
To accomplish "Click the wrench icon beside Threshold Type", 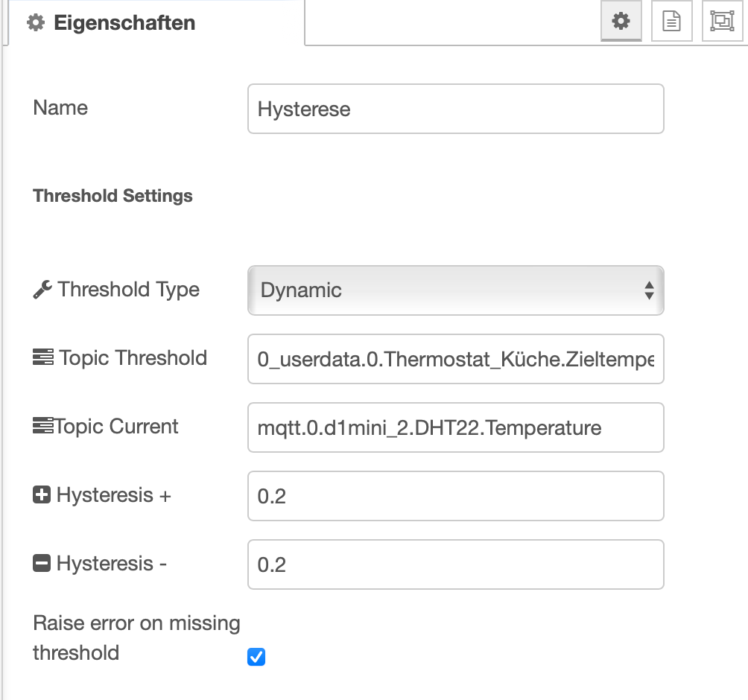I will pyautogui.click(x=42, y=290).
